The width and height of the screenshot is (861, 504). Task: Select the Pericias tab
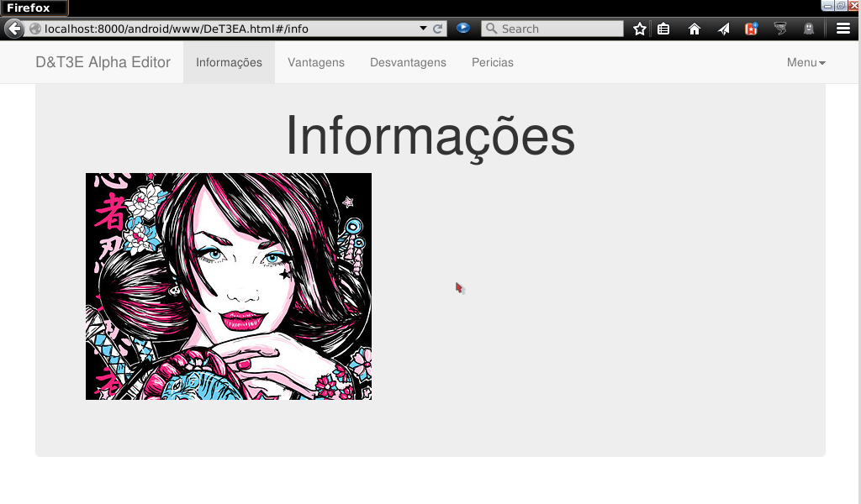click(492, 62)
